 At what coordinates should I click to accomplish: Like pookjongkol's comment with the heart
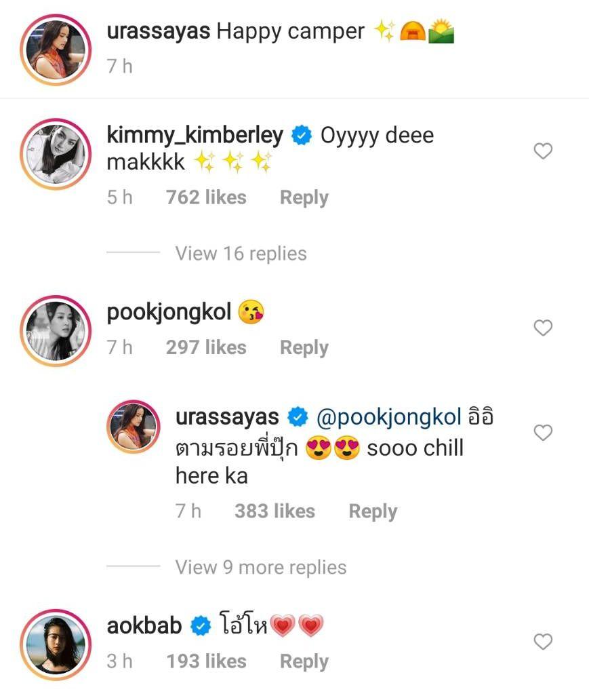543,328
